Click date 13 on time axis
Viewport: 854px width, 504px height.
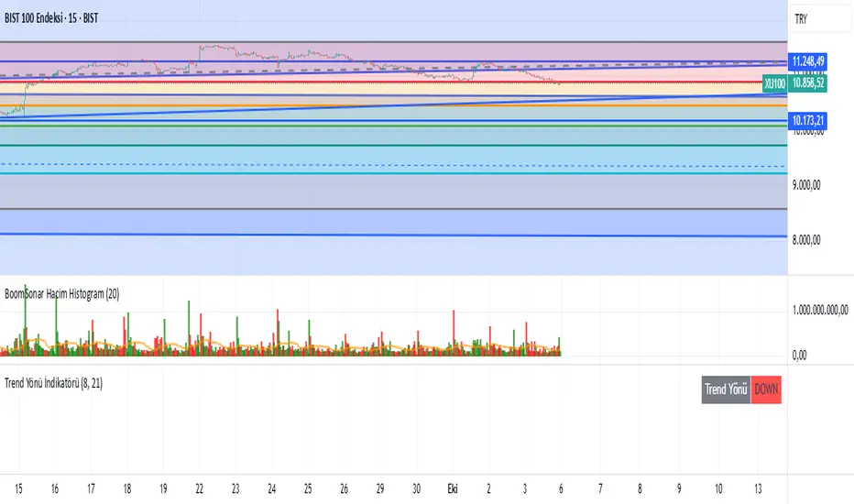[758, 488]
